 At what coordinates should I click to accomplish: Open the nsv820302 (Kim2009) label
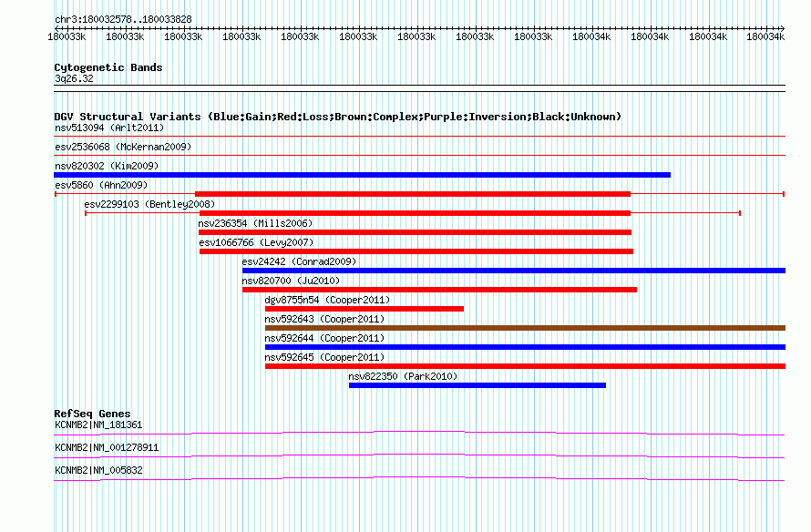pos(107,166)
